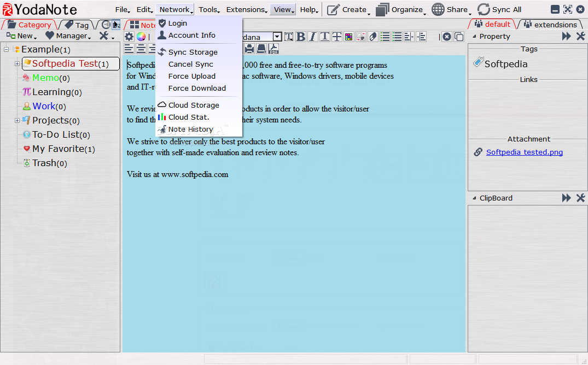Image resolution: width=588 pixels, height=365 pixels.
Task: Center align text
Action: pyautogui.click(x=141, y=48)
